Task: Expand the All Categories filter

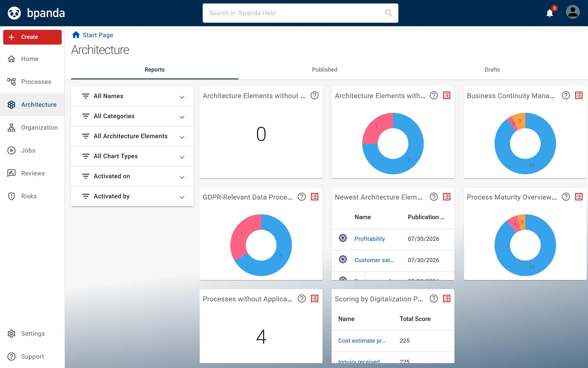Action: point(132,116)
